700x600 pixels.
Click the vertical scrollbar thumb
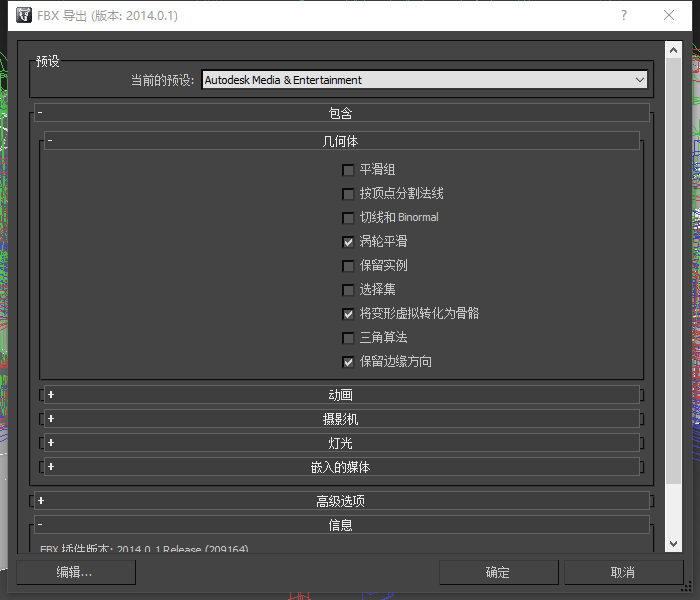tap(673, 271)
